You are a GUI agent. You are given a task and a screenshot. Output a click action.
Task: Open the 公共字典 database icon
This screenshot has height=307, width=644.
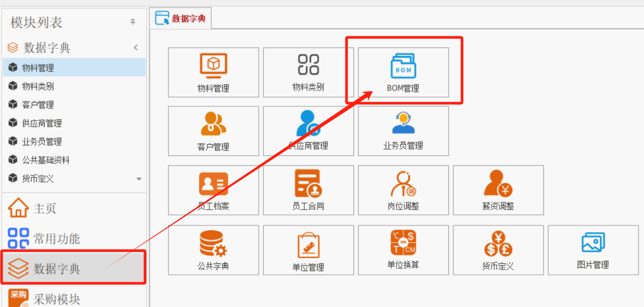[x=214, y=244]
